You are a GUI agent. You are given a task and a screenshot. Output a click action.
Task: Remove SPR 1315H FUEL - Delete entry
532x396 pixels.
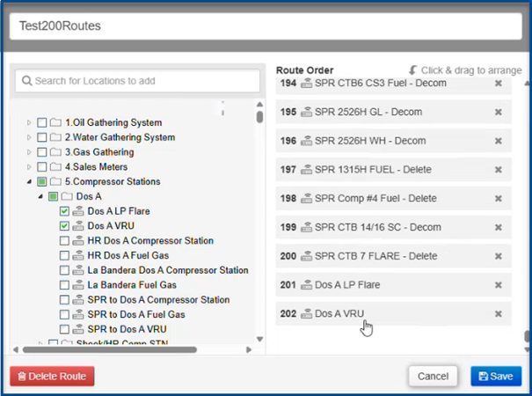point(498,170)
